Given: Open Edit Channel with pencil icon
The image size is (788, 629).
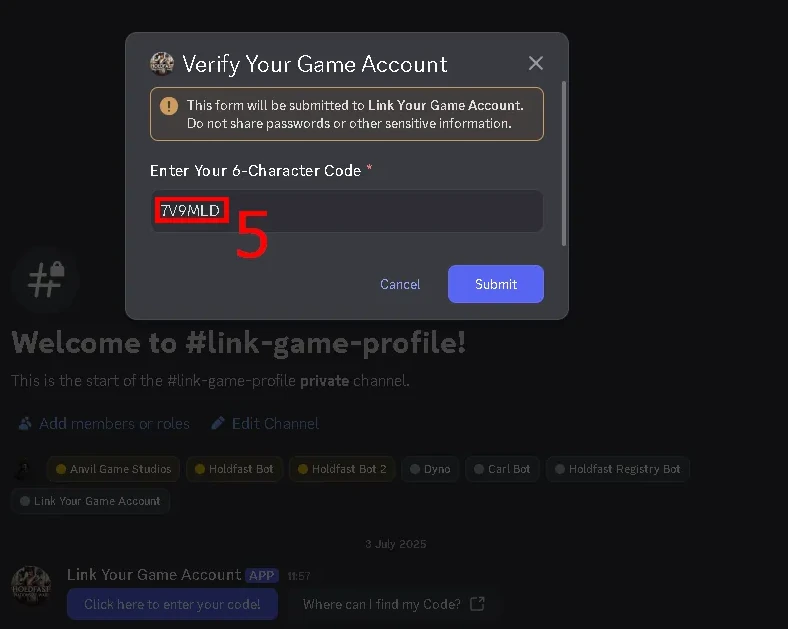Looking at the screenshot, I should (x=265, y=424).
